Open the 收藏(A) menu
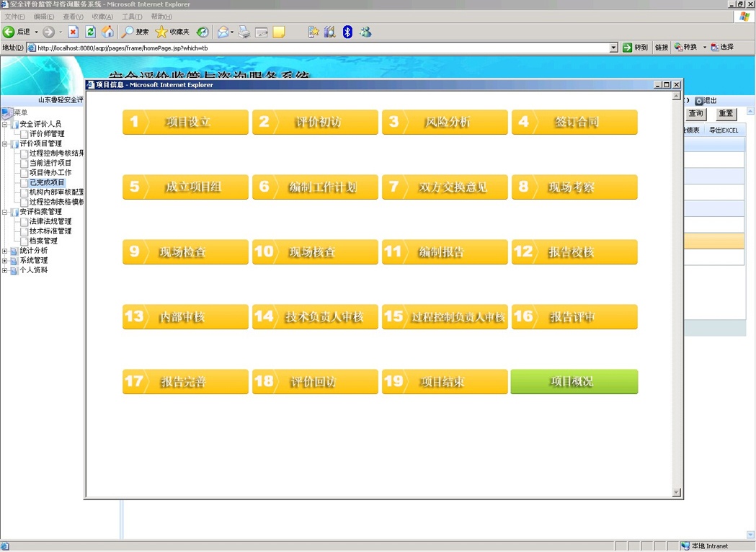756x552 pixels. (102, 17)
